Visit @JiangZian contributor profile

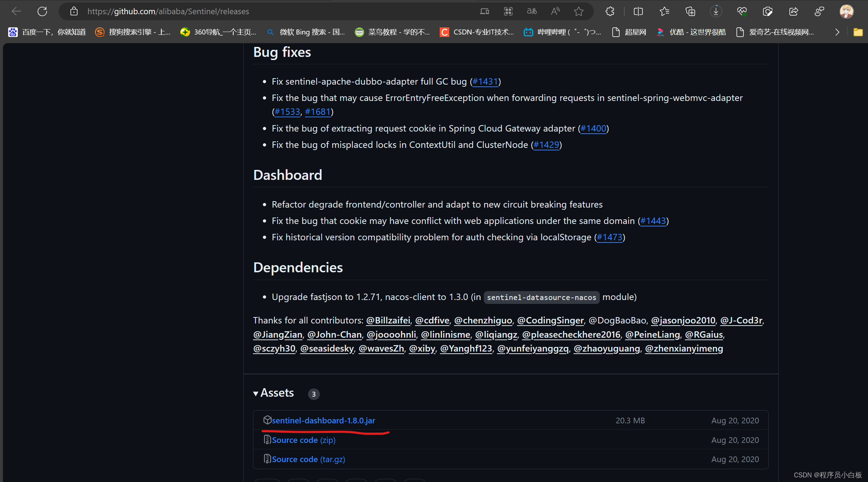pyautogui.click(x=278, y=335)
